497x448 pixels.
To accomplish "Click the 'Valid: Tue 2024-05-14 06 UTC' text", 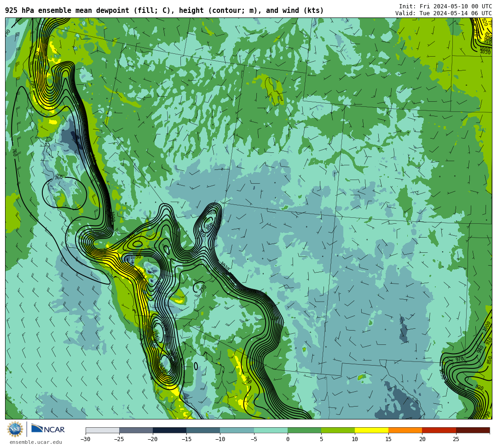I will click(444, 13).
